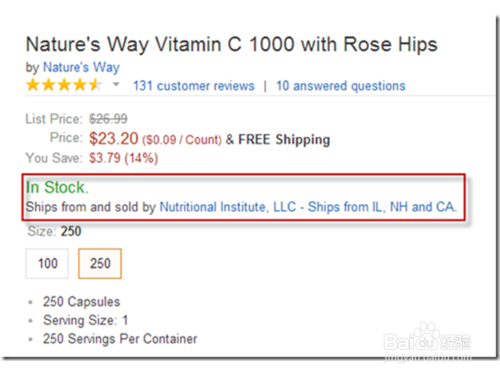Click the struck-through $26.99 list price
The image size is (500, 375).
point(108,119)
